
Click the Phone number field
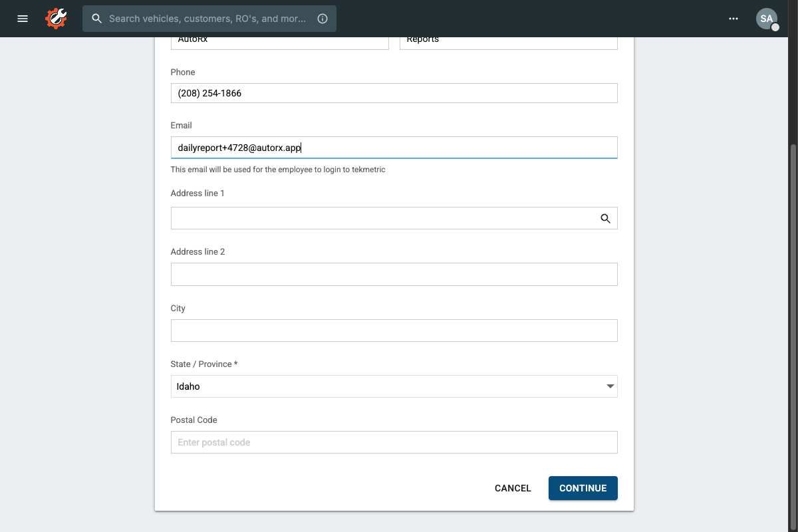[x=394, y=92]
